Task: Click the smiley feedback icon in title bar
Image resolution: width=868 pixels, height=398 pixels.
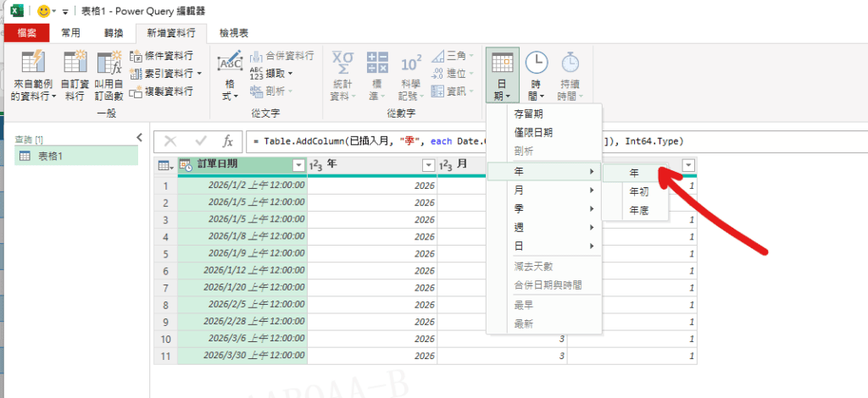Action: 42,12
